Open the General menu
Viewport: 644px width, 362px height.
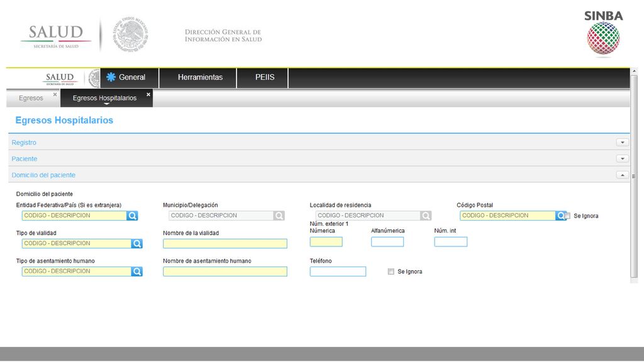[x=130, y=77]
